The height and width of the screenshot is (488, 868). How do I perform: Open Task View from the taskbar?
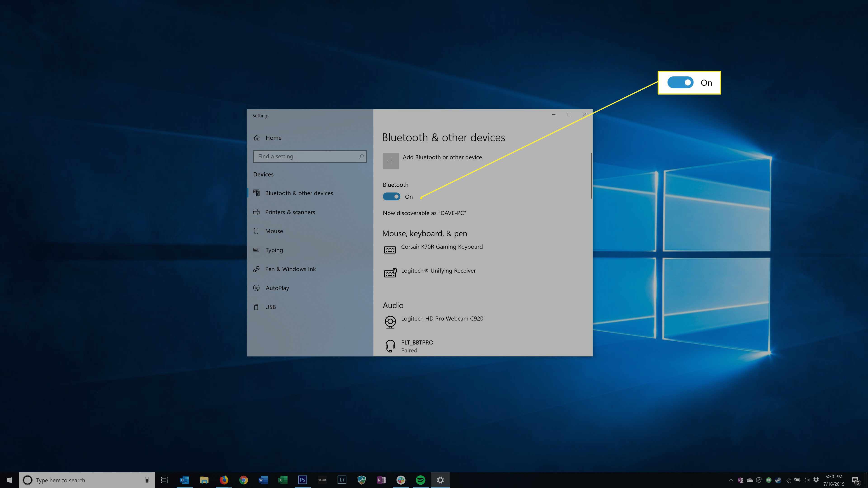[164, 480]
